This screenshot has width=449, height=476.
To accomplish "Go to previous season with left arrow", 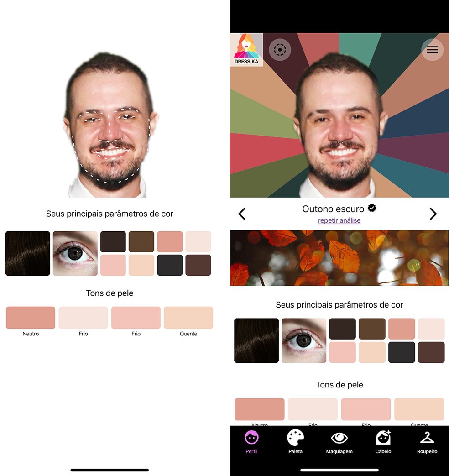I will point(242,214).
